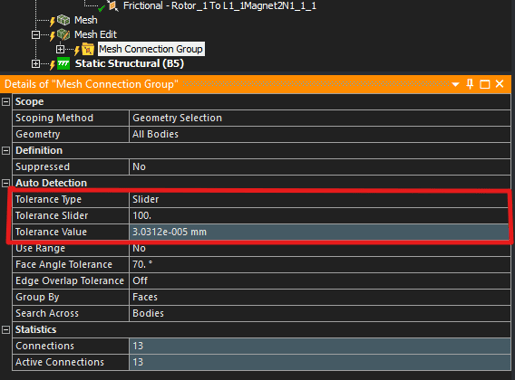The width and height of the screenshot is (515, 380).
Task: Collapse the Mesh Edit tree node
Action: tap(36, 35)
